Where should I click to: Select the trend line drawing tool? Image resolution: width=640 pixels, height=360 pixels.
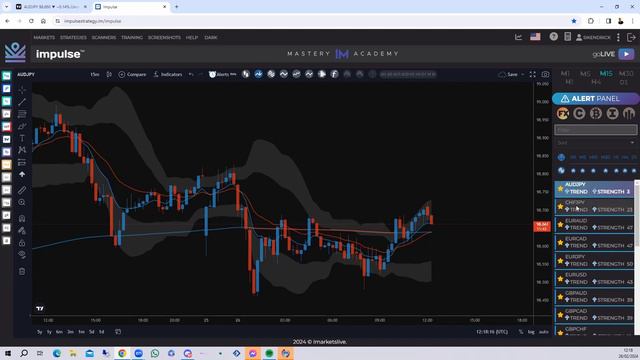[22, 102]
